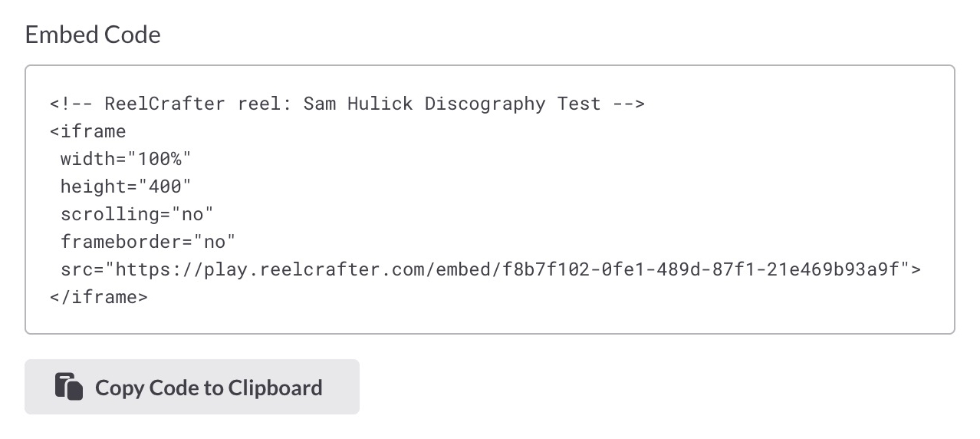Image resolution: width=980 pixels, height=439 pixels.
Task: Click the embed ID ending in 21e469b93a9f
Action: (x=700, y=269)
